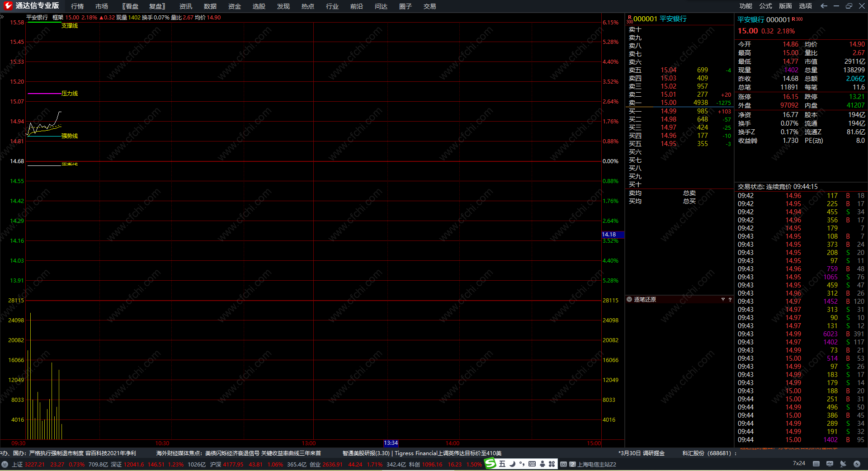Open the 数据 menu
868x471 pixels.
(210, 6)
